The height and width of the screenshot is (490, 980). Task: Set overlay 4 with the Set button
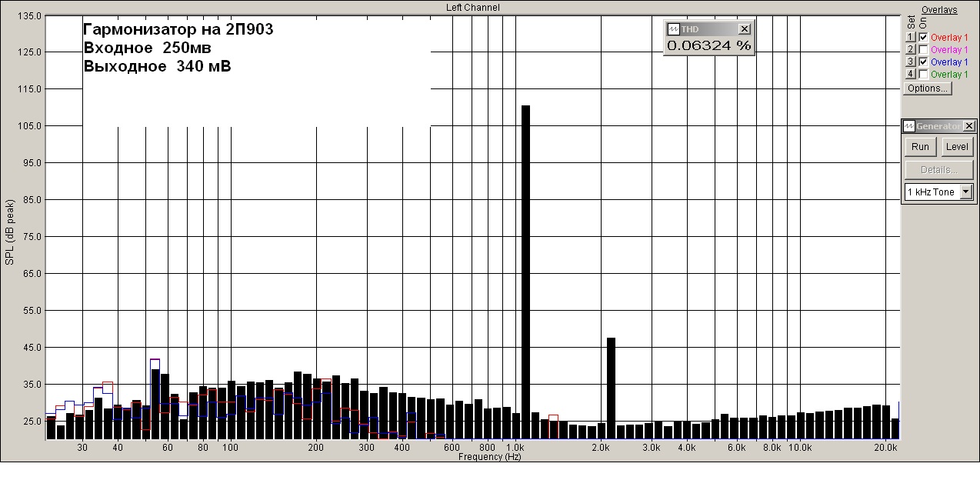point(910,74)
